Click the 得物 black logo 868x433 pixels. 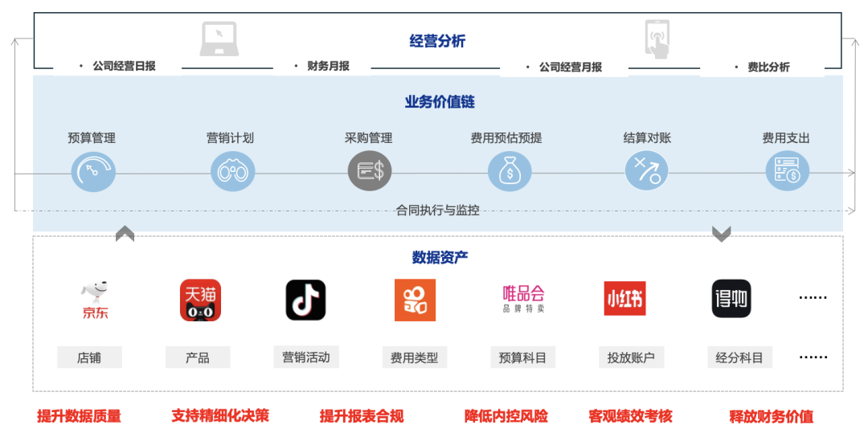click(731, 299)
